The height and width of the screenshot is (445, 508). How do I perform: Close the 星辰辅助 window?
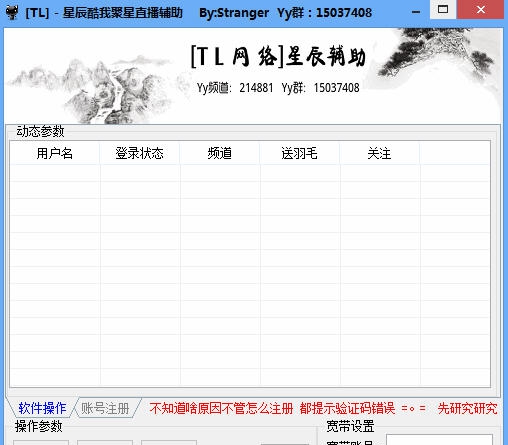(x=481, y=9)
